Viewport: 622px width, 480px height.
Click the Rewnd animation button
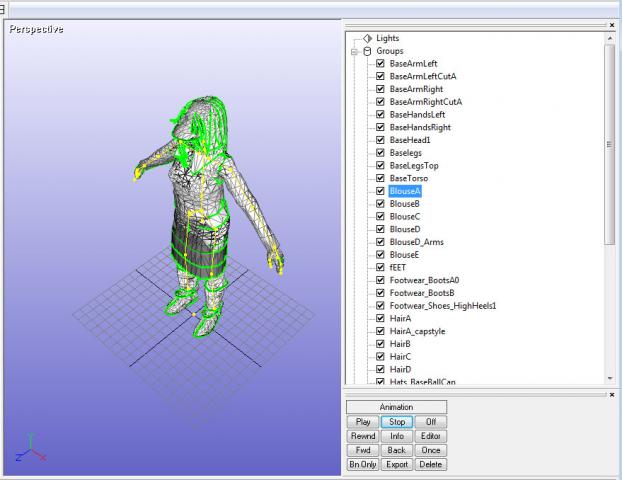coord(363,436)
